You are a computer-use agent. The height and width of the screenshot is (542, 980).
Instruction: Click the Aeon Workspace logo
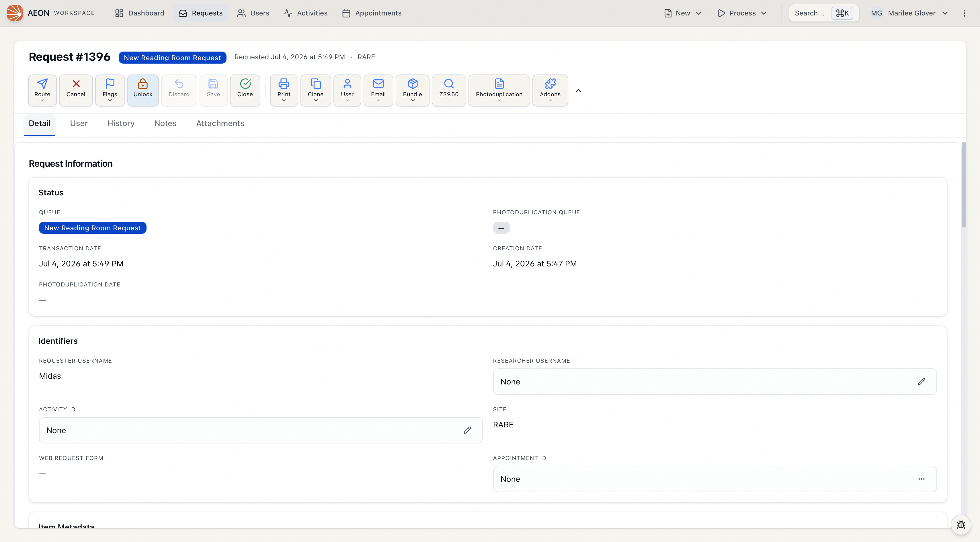pyautogui.click(x=14, y=13)
